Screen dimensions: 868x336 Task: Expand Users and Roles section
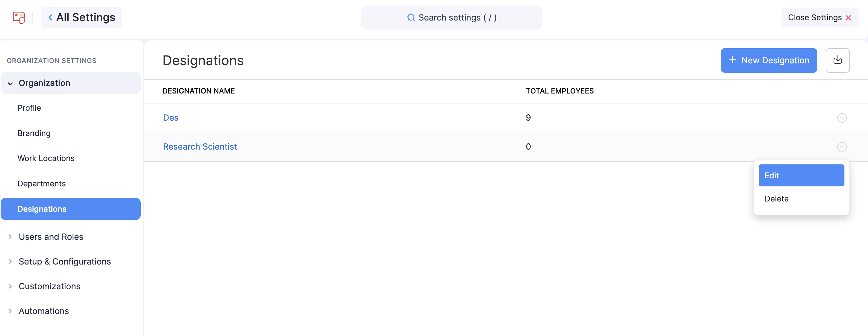click(11, 237)
